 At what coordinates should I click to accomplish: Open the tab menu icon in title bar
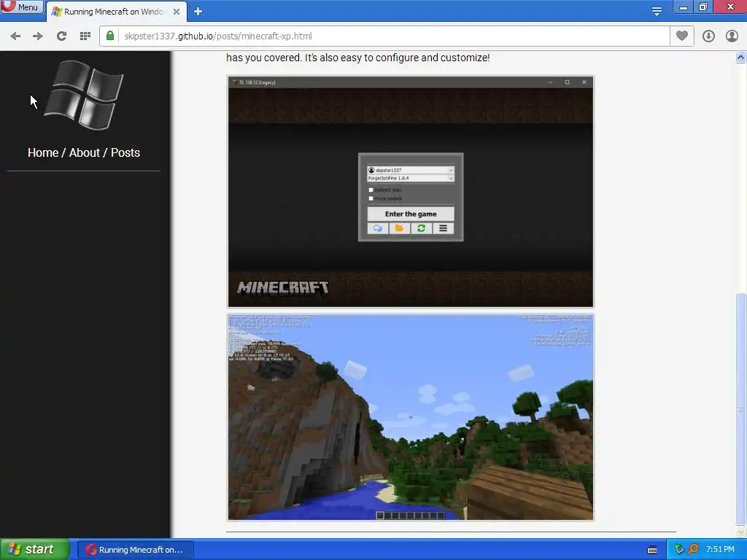(x=657, y=11)
